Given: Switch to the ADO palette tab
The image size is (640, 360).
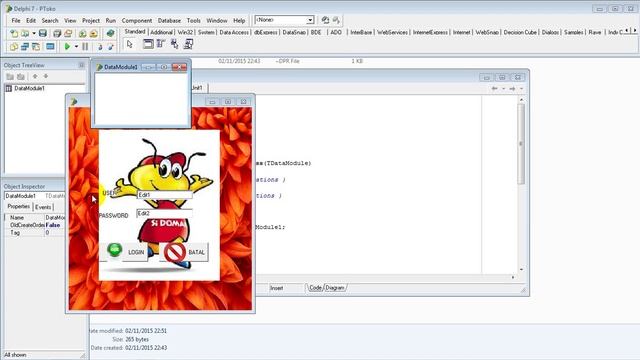Looking at the screenshot, I should [x=336, y=32].
